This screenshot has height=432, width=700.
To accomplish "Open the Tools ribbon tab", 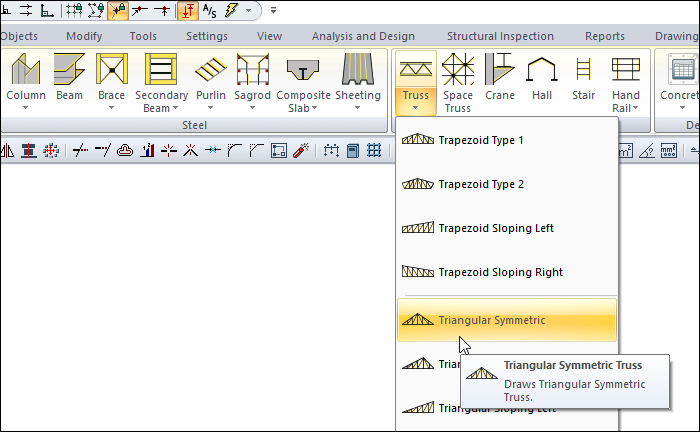I will [x=143, y=36].
